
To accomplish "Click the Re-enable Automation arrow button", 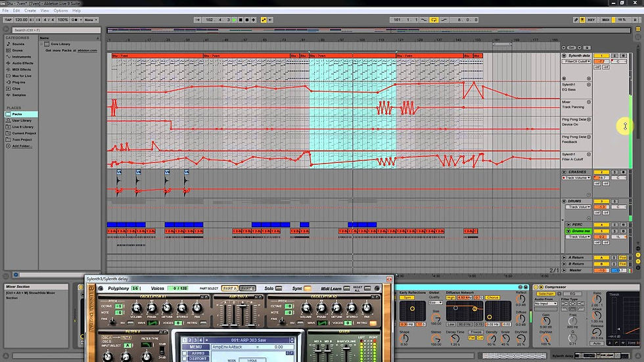I will point(270,20).
